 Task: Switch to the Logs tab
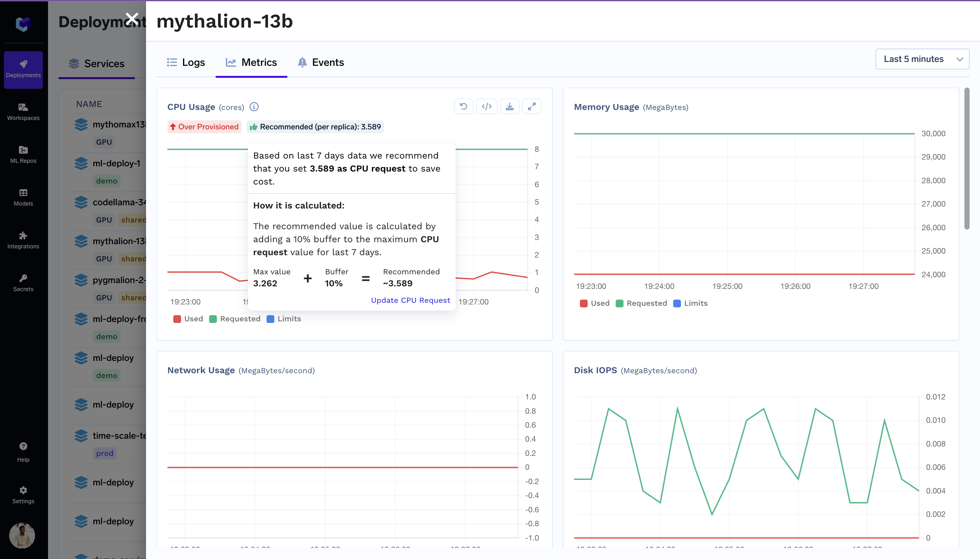click(x=186, y=62)
